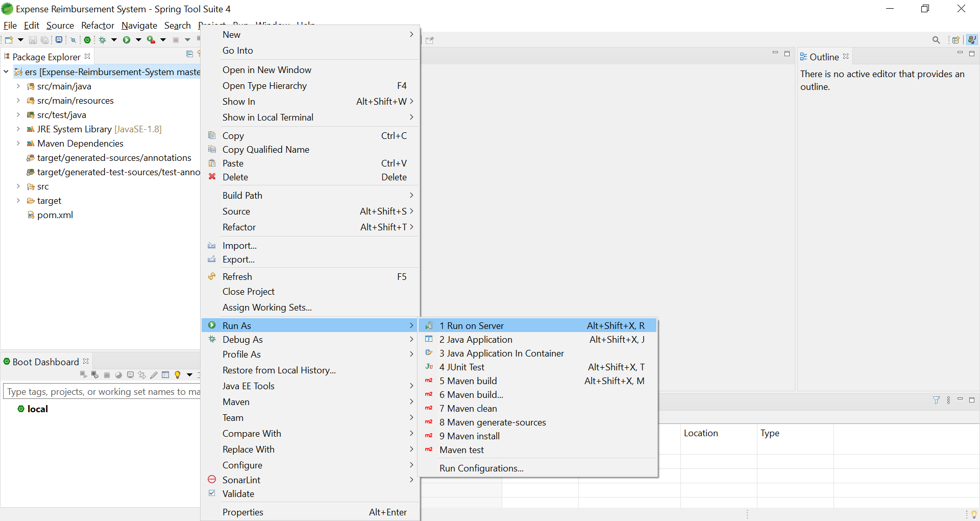Close the Outline view tab
The height and width of the screenshot is (521, 980).
pos(846,56)
